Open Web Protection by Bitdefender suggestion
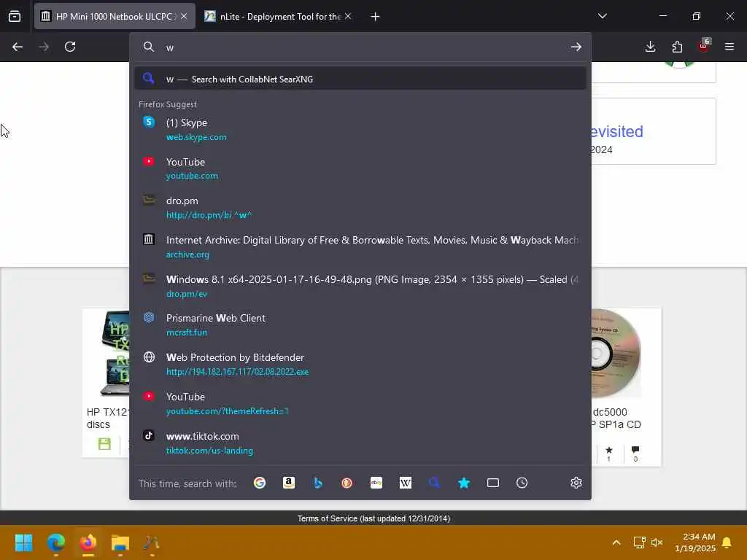 [x=360, y=365]
